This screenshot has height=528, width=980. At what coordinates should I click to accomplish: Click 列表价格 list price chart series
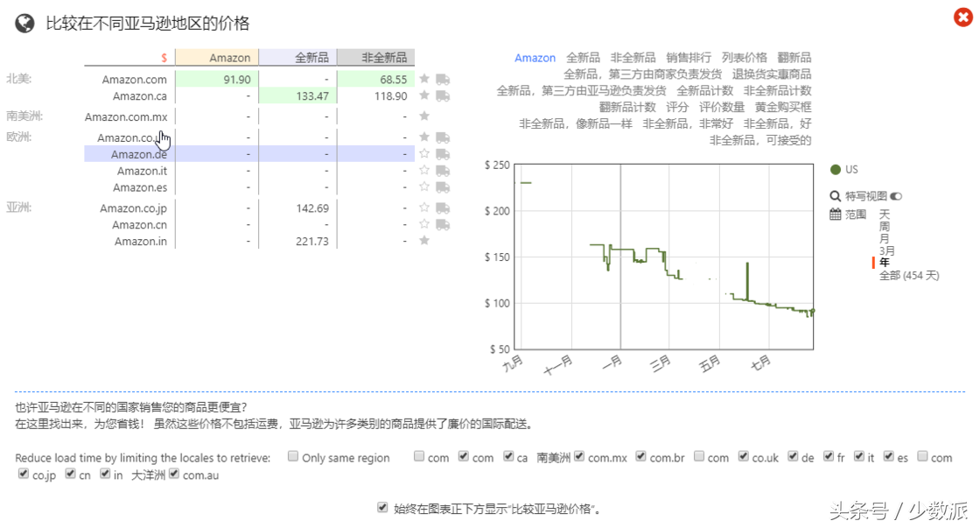pyautogui.click(x=744, y=58)
